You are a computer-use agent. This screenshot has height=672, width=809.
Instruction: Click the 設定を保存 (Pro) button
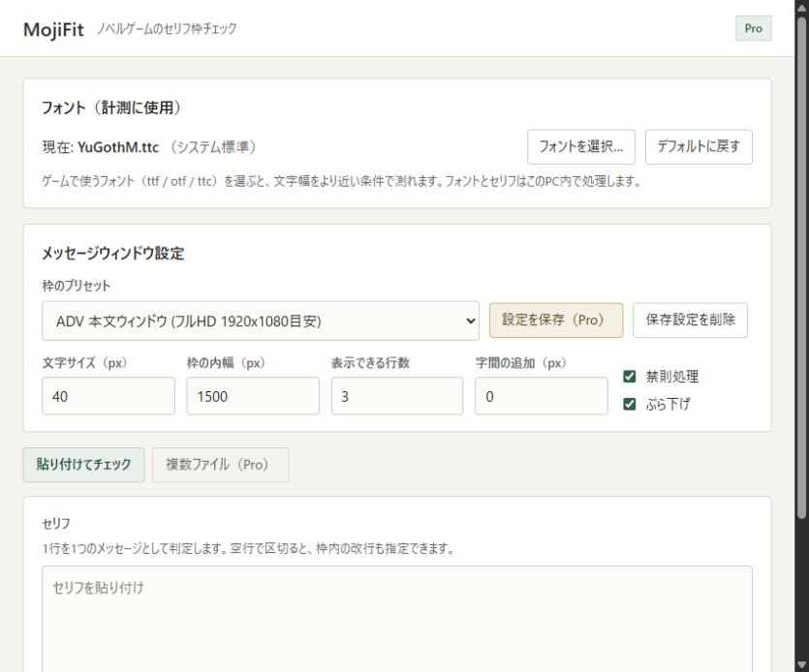[x=556, y=321]
